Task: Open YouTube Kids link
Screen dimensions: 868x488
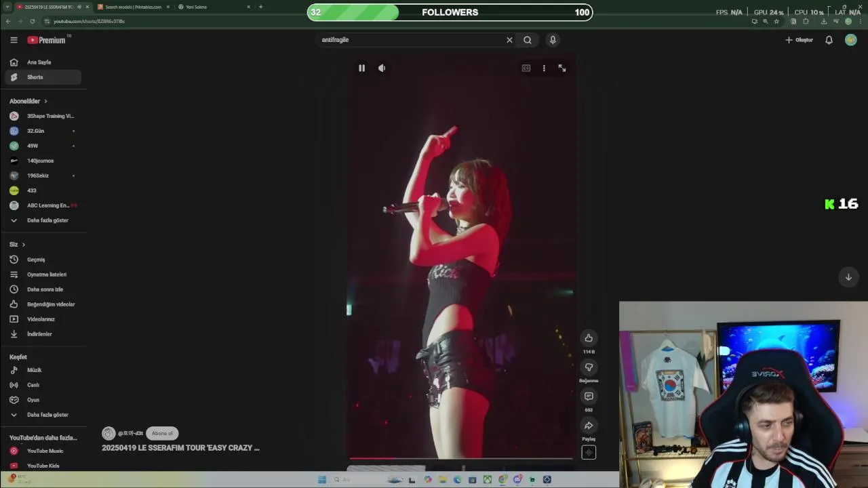Action: 43,466
